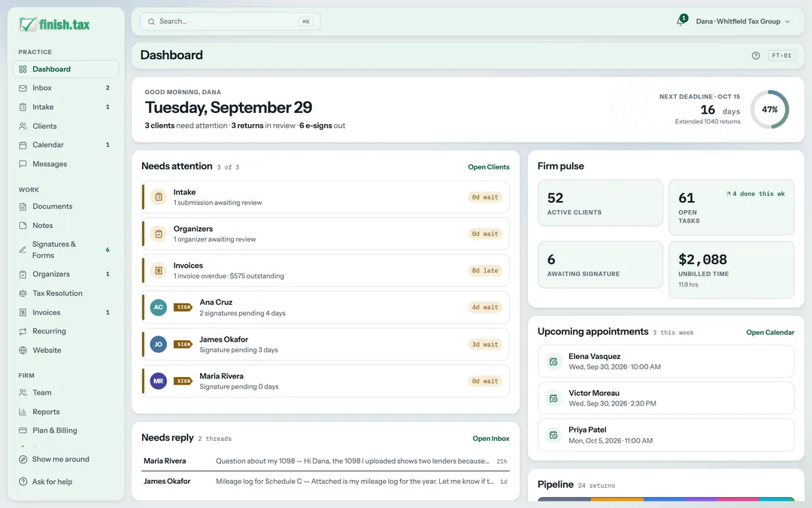The width and height of the screenshot is (812, 508).
Task: Open the notifications bell
Action: click(680, 21)
